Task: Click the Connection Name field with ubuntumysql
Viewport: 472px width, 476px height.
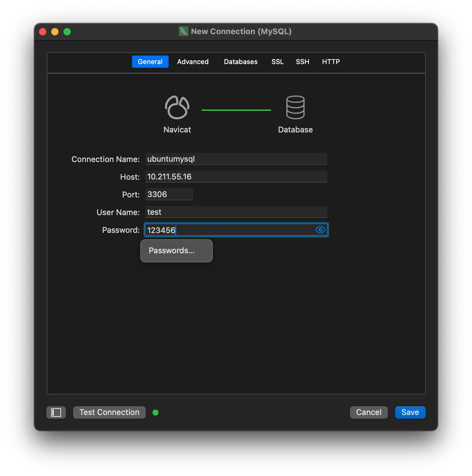Action: coord(236,159)
